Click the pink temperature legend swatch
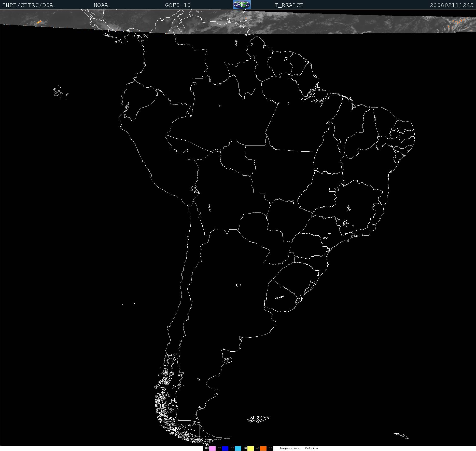Viewport: 476px width, 451px height. (212, 448)
